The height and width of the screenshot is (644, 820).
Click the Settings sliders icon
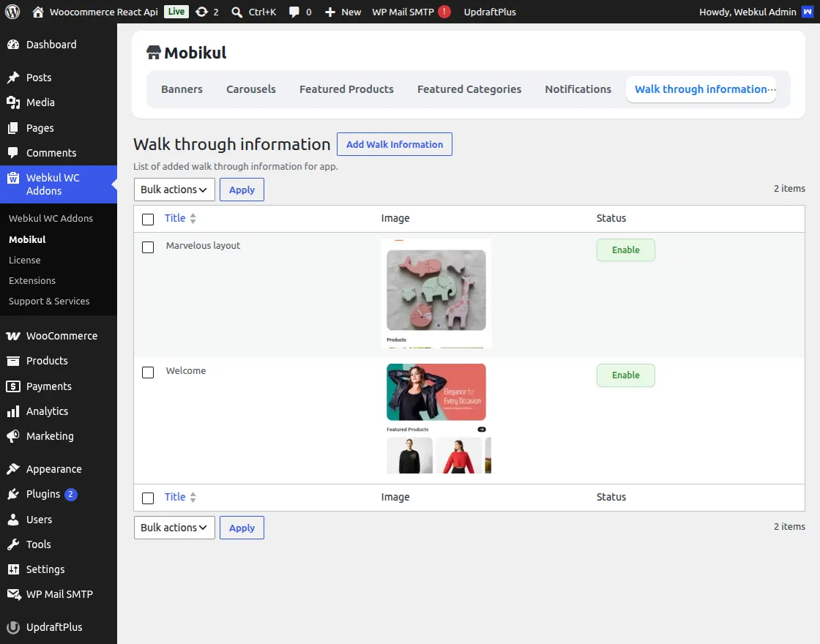[13, 569]
